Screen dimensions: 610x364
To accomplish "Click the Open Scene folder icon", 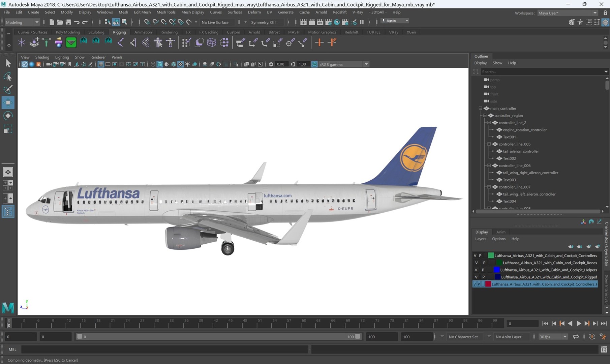I will tap(60, 22).
